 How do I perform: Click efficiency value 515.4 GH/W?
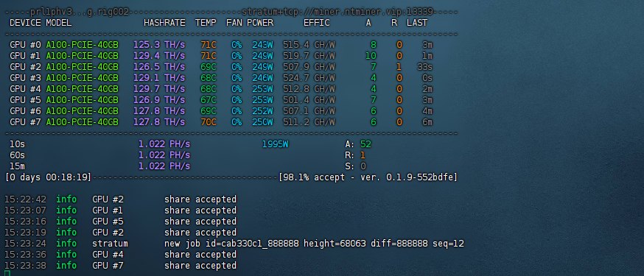309,45
